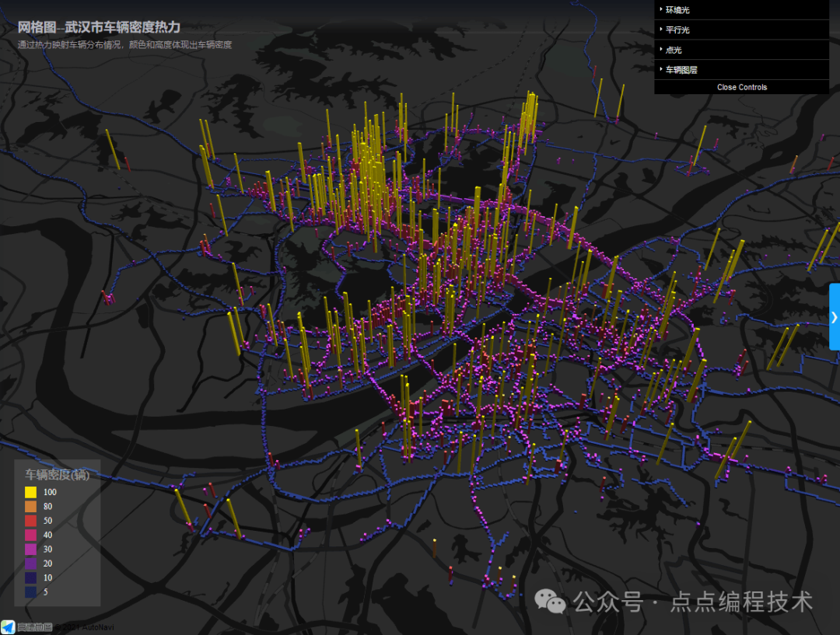
Task: Click the orange 80 legend swatch
Action: [30, 507]
